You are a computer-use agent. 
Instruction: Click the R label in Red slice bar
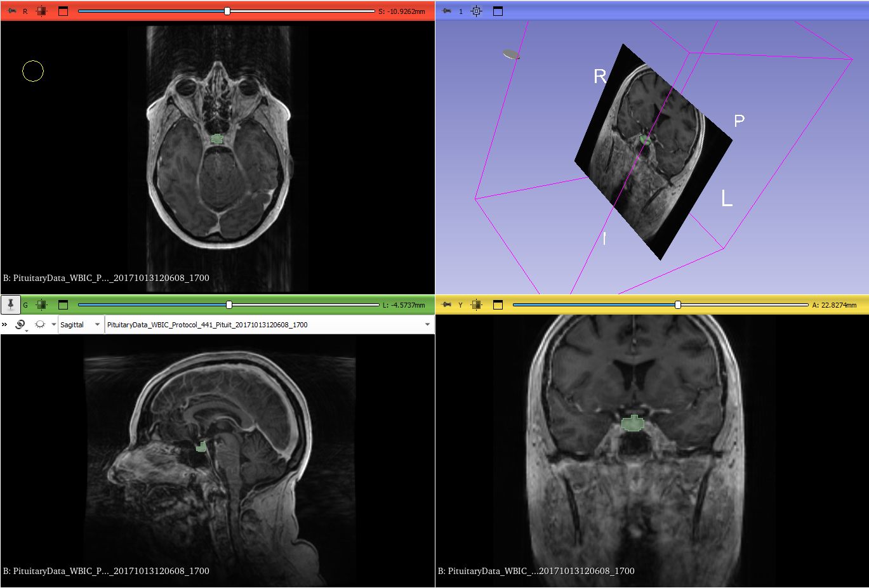click(x=25, y=11)
